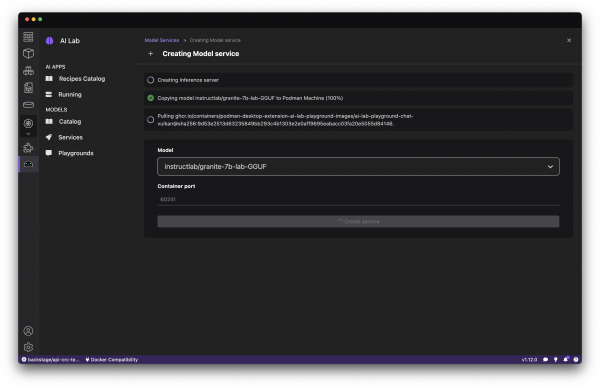Click the green check on Copying model row
The height and width of the screenshot is (388, 600).
[151, 98]
